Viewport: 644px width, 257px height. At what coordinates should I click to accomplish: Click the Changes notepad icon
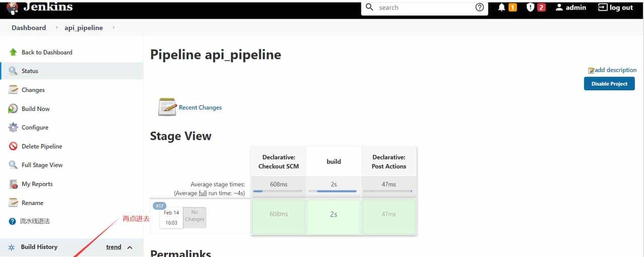[x=13, y=90]
